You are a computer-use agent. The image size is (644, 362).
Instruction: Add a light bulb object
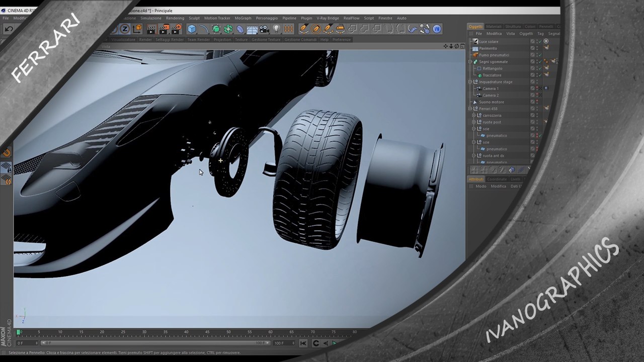point(276,29)
